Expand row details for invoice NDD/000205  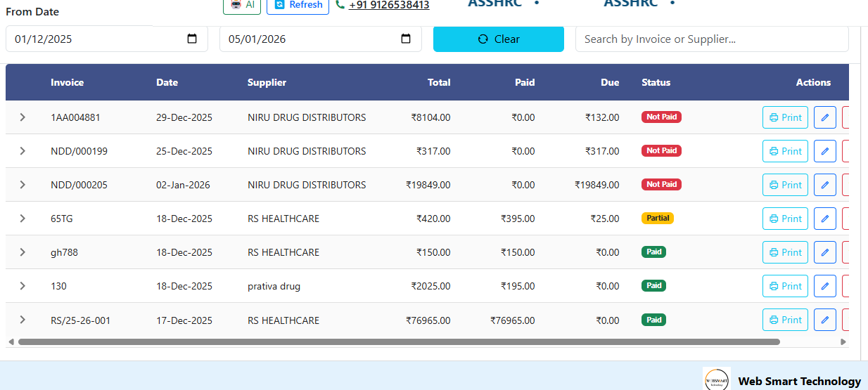[23, 185]
